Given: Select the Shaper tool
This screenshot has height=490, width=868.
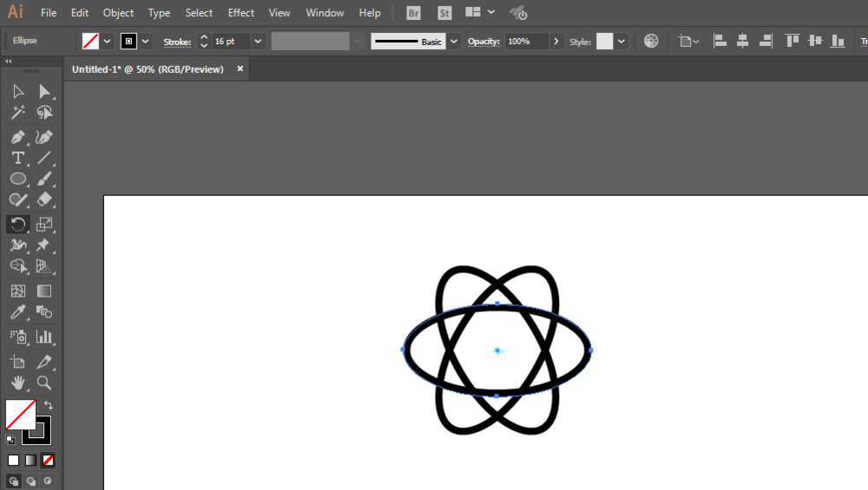Looking at the screenshot, I should coord(17,199).
